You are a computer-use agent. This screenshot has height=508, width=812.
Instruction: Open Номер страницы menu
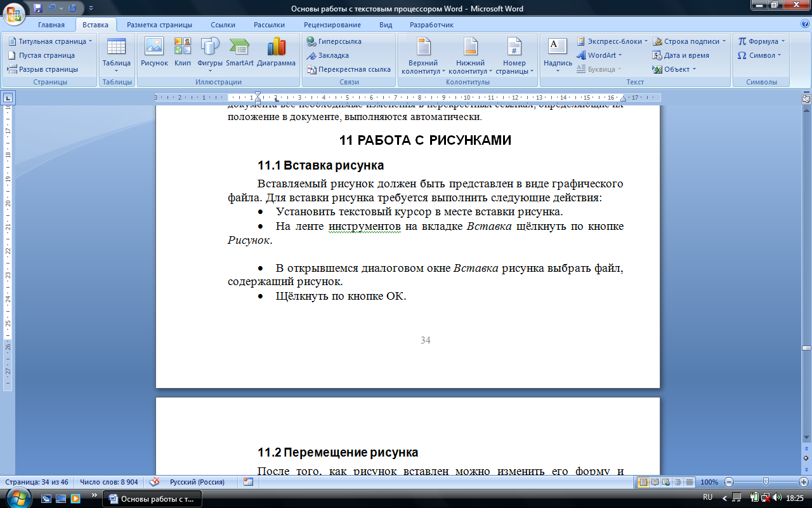click(x=514, y=55)
